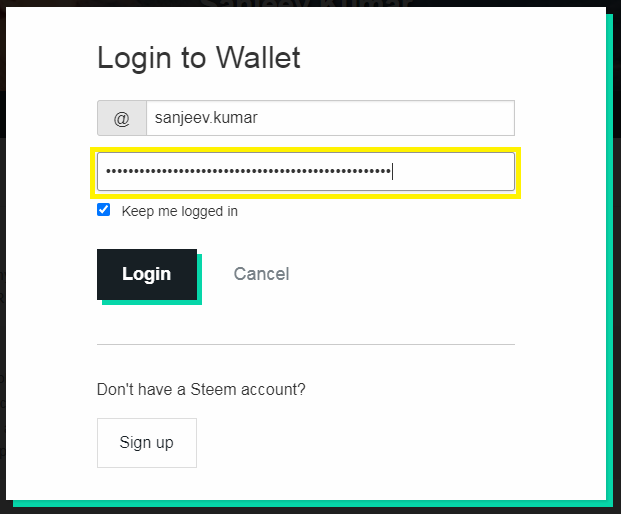The width and height of the screenshot is (621, 514).
Task: Open the Sign up button
Action: [147, 443]
